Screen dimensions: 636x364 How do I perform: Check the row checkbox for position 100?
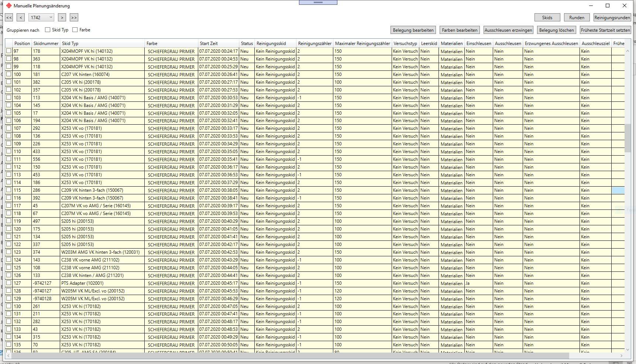8,74
